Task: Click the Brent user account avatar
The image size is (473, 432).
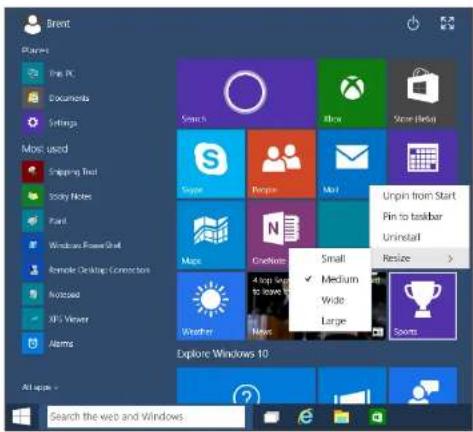Action: [32, 24]
